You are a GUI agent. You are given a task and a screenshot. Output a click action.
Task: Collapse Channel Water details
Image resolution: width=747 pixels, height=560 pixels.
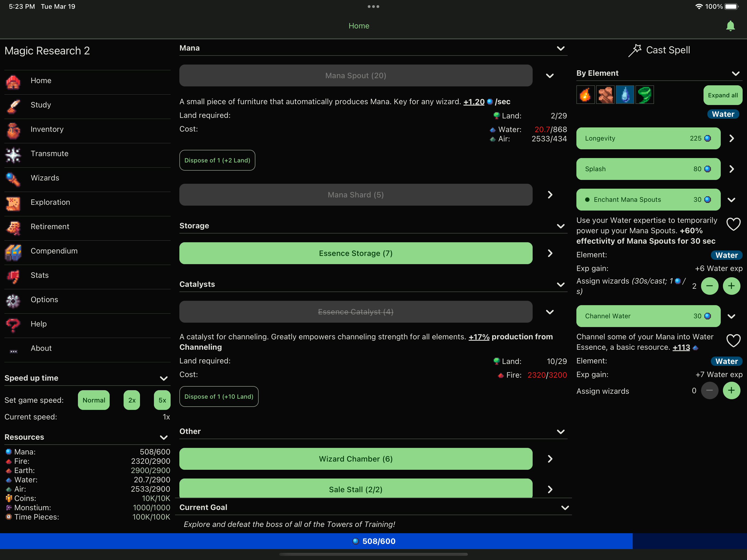pos(731,316)
